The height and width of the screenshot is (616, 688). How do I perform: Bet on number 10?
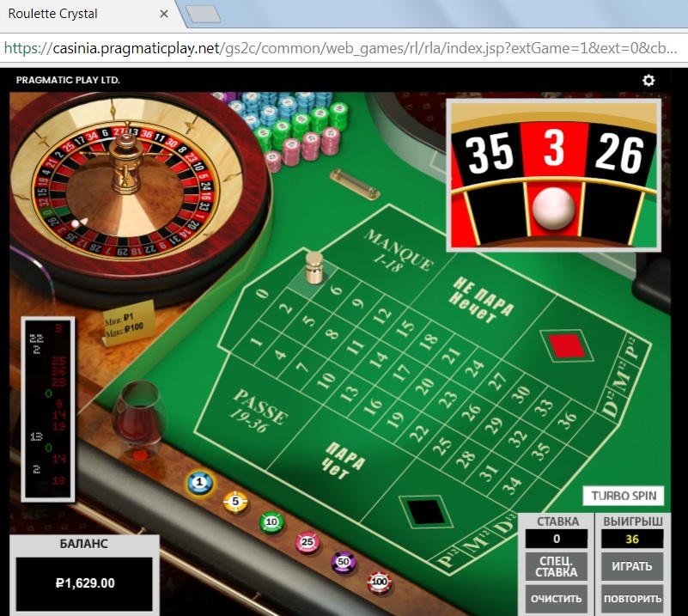click(326, 380)
